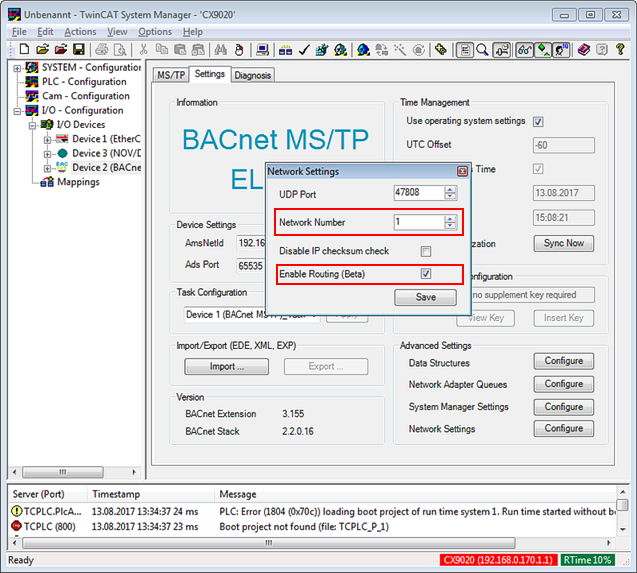
Task: Click the New document toolbar icon
Action: 24,50
